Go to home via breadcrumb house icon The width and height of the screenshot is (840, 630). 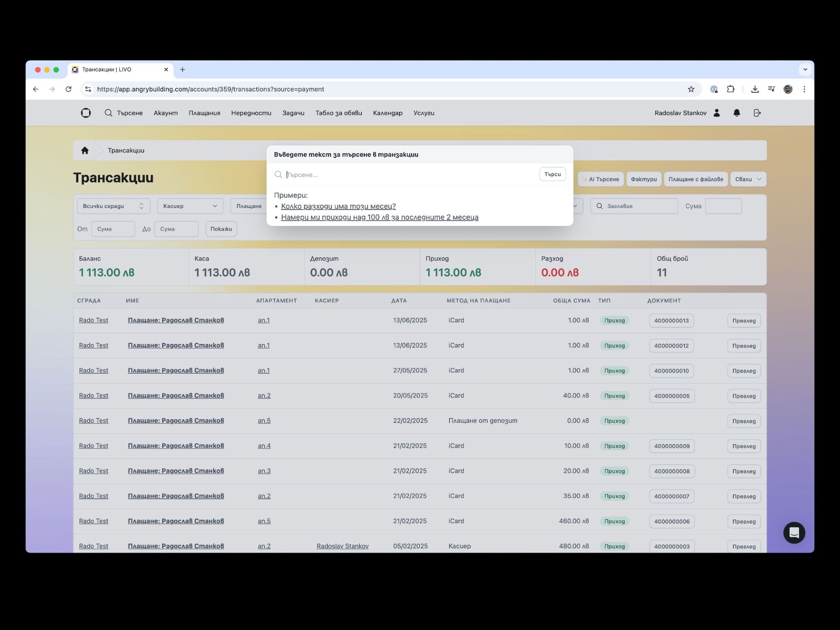(x=85, y=150)
